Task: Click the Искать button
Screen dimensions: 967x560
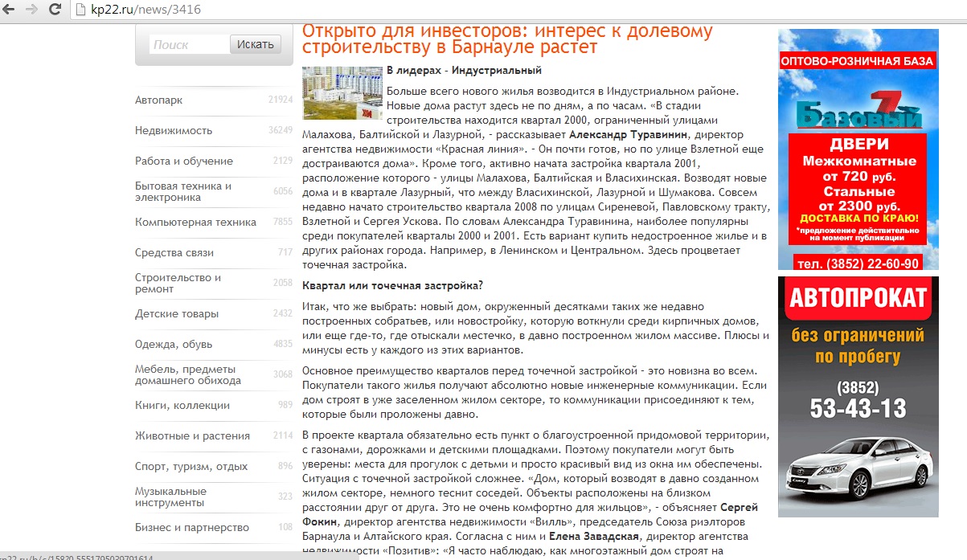Action: 256,45
